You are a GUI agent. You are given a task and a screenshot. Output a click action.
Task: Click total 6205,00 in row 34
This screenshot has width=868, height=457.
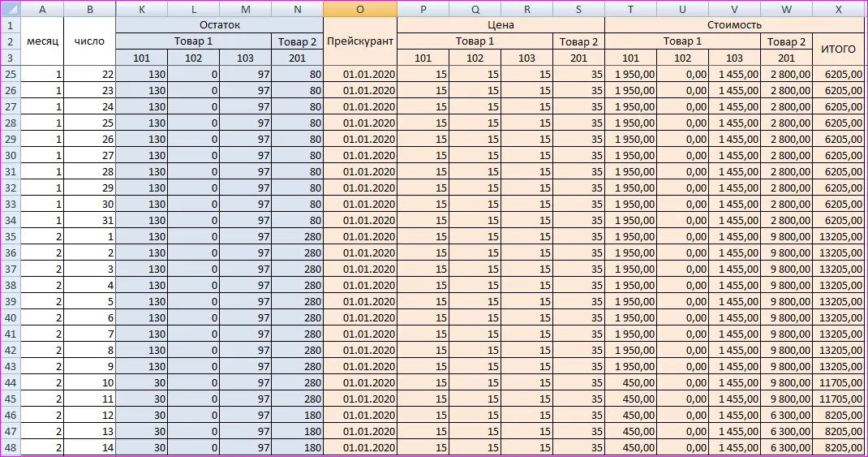coord(838,220)
